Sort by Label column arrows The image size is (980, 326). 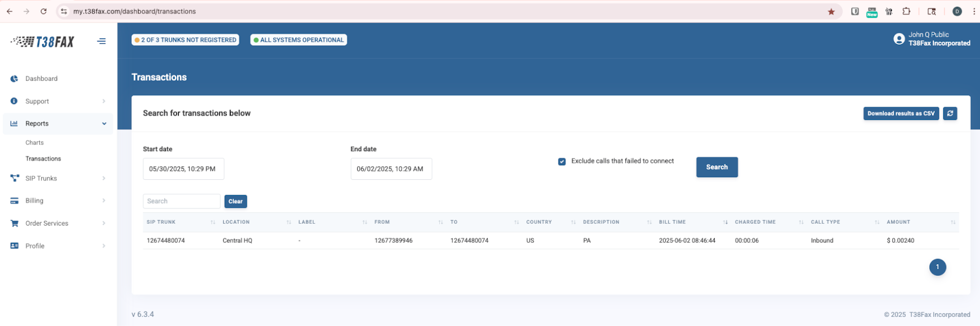[364, 222]
